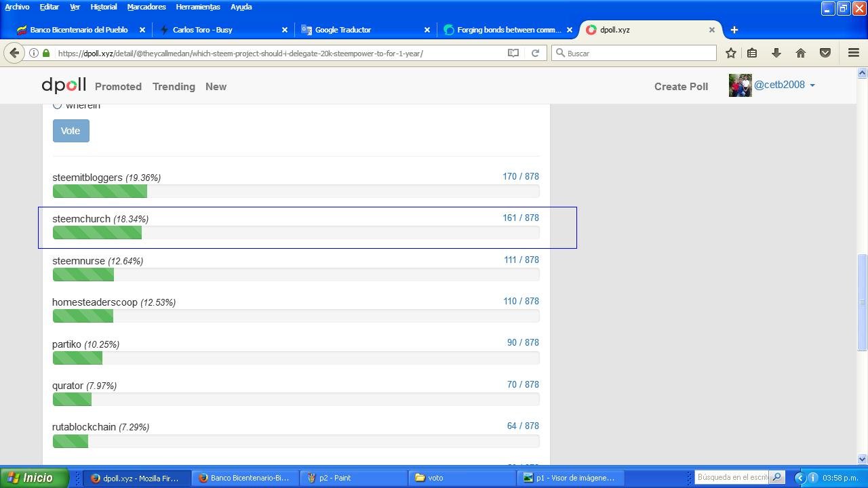Open the Ayuda menu

[x=241, y=7]
